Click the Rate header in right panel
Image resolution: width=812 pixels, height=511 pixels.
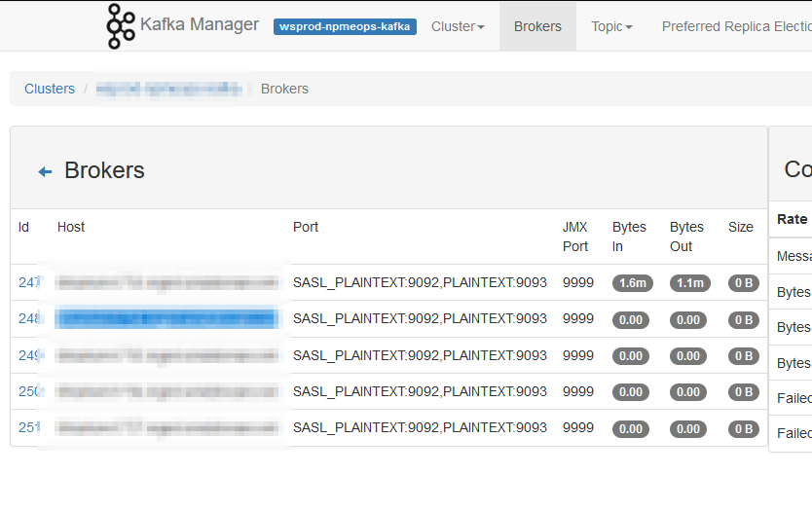click(792, 220)
